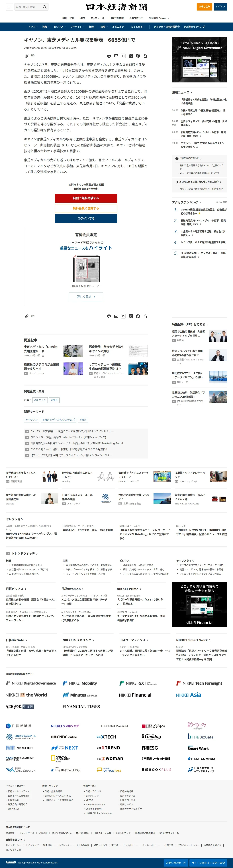Image resolution: width=233 pixels, height=868 pixels.
Task: Open the FINANCIAL TIMES logo link
Action: point(81,707)
